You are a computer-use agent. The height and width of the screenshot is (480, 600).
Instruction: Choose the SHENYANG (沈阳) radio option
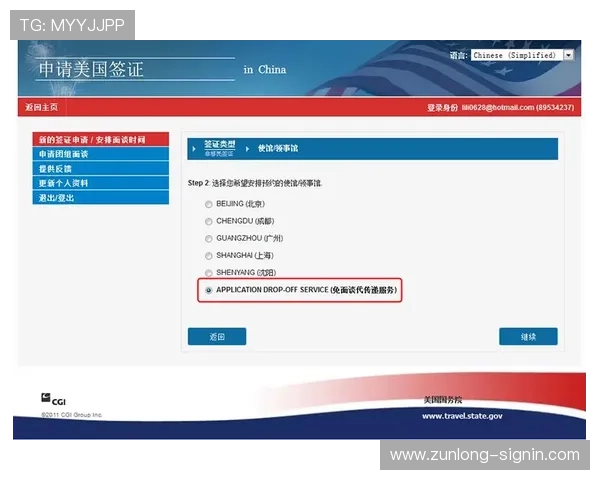point(209,273)
